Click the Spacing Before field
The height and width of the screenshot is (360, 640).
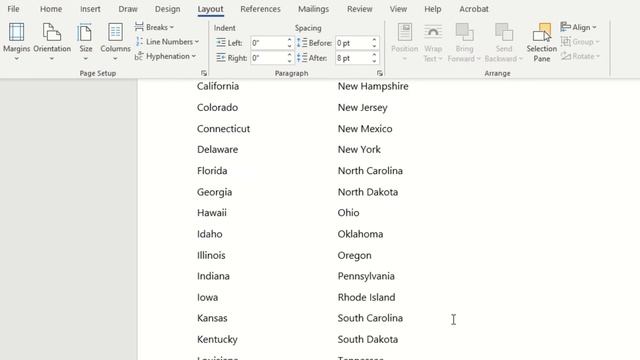(x=353, y=43)
